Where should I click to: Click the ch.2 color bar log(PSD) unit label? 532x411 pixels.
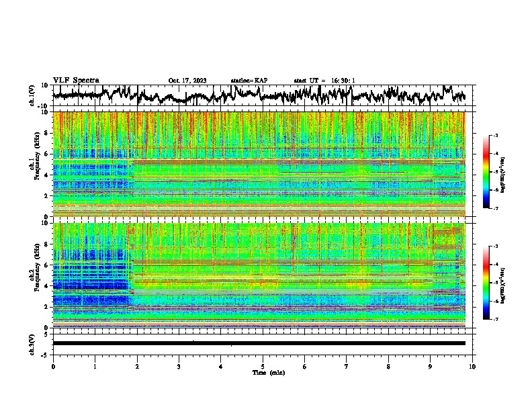tap(503, 285)
